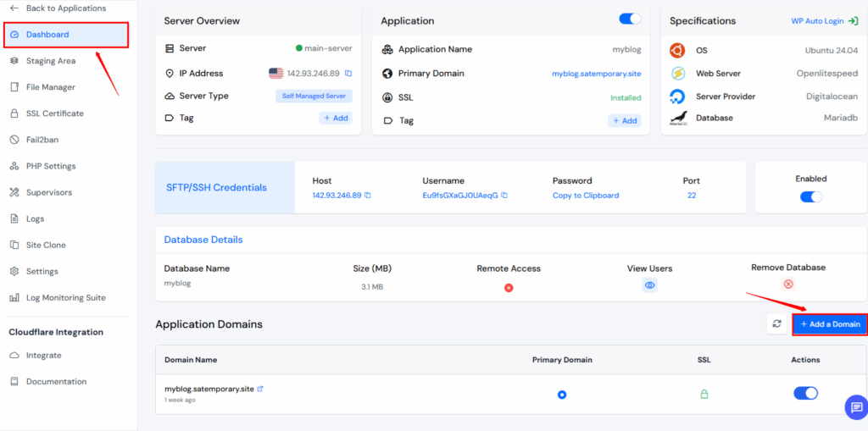Click the Integrate cloud icon
Screen dimensions: 868x431
14,355
